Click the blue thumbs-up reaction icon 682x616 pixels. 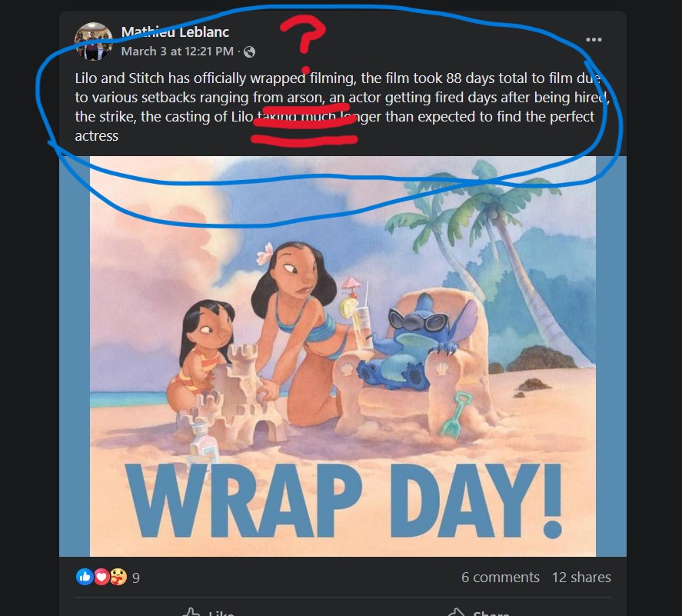tap(85, 577)
